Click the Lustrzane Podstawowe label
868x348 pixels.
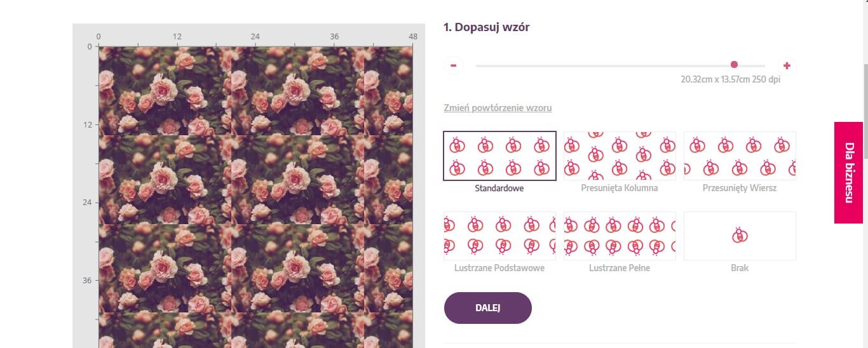(x=499, y=268)
